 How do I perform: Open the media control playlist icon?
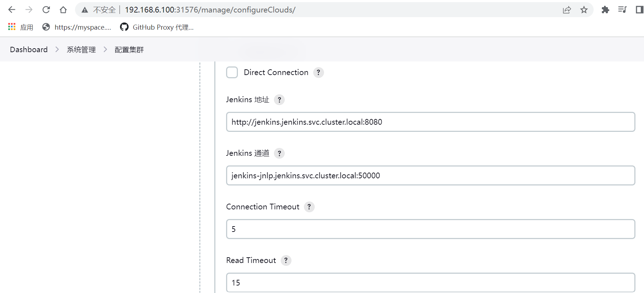(x=622, y=10)
